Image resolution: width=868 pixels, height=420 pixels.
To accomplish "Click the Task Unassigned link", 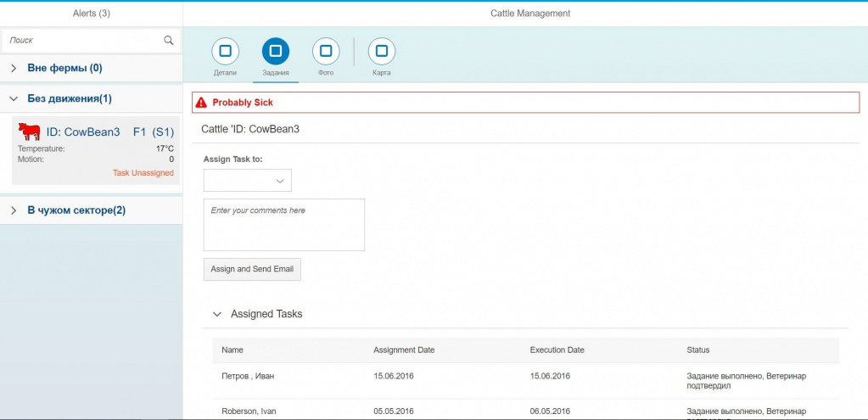I will pyautogui.click(x=143, y=173).
